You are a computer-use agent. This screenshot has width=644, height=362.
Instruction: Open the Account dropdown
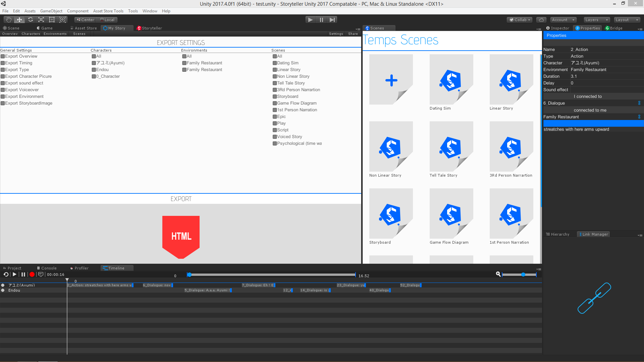pos(563,20)
